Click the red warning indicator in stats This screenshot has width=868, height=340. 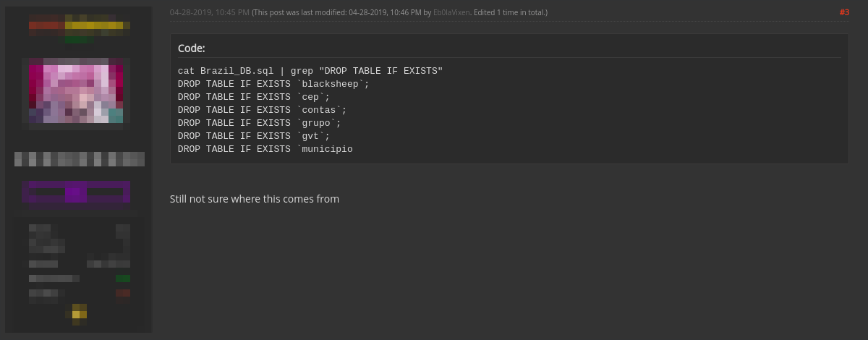[x=123, y=293]
